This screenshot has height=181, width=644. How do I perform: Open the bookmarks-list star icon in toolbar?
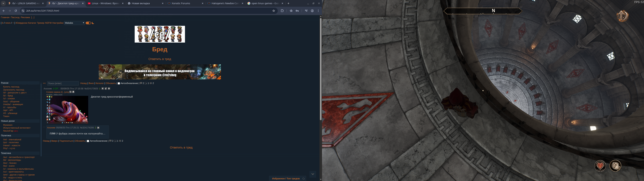point(291,11)
